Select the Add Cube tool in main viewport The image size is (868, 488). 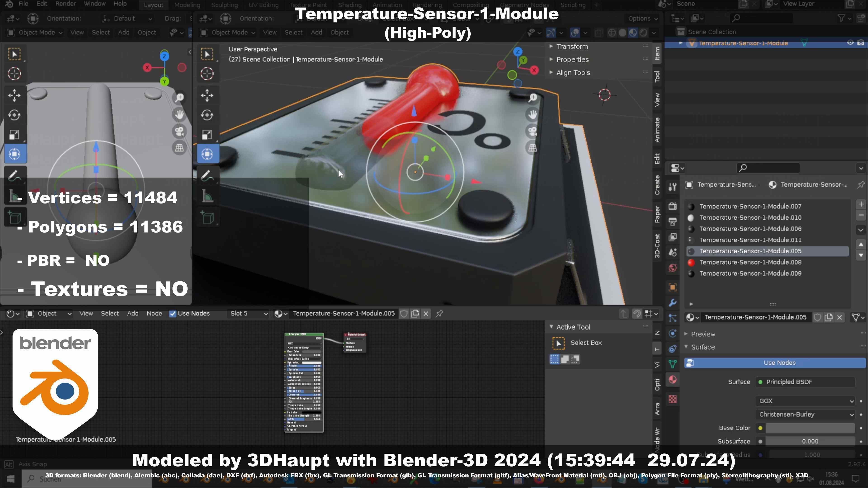pyautogui.click(x=207, y=217)
